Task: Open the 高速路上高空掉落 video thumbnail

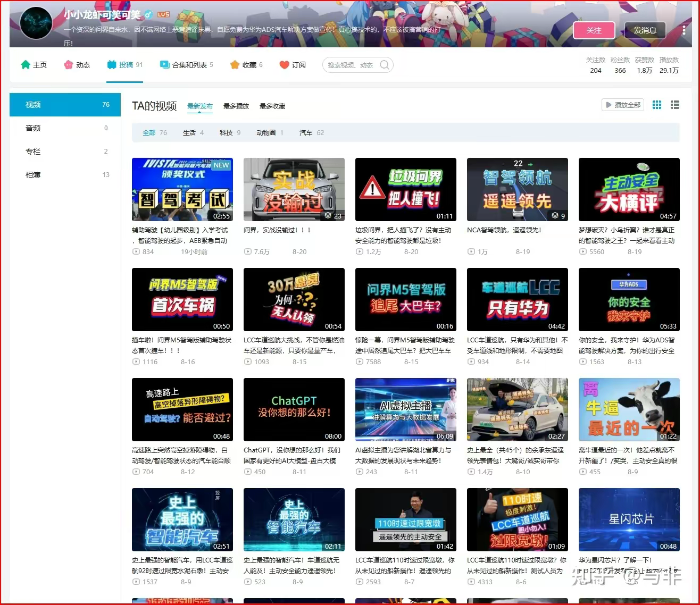Action: click(182, 409)
